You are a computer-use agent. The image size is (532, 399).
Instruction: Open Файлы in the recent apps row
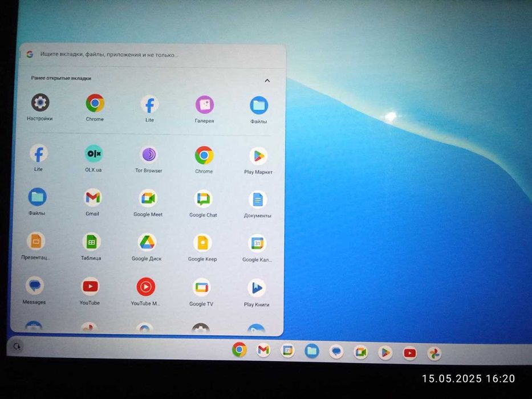(x=259, y=105)
